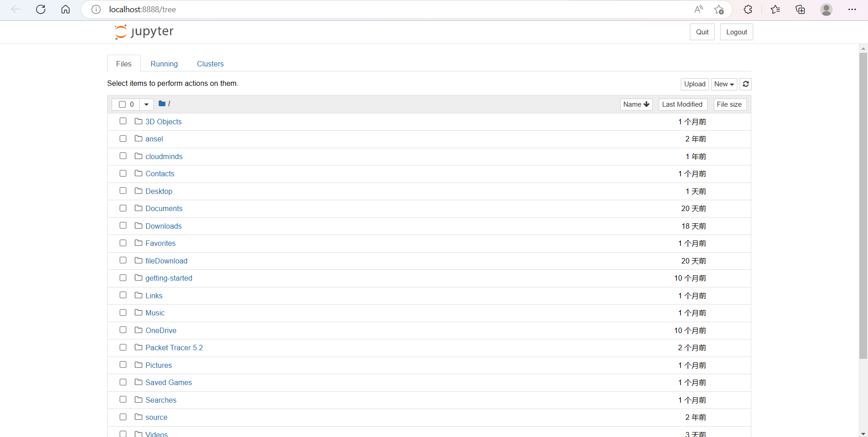This screenshot has width=868, height=437.
Task: Click folder icon beside source
Action: click(x=138, y=417)
